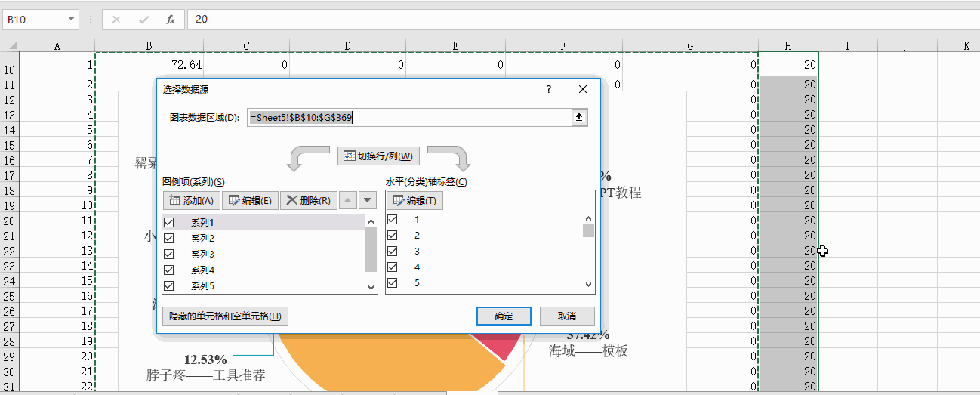Open the Name Box dropdown arrow
Image resolution: width=980 pixels, height=395 pixels.
(71, 20)
